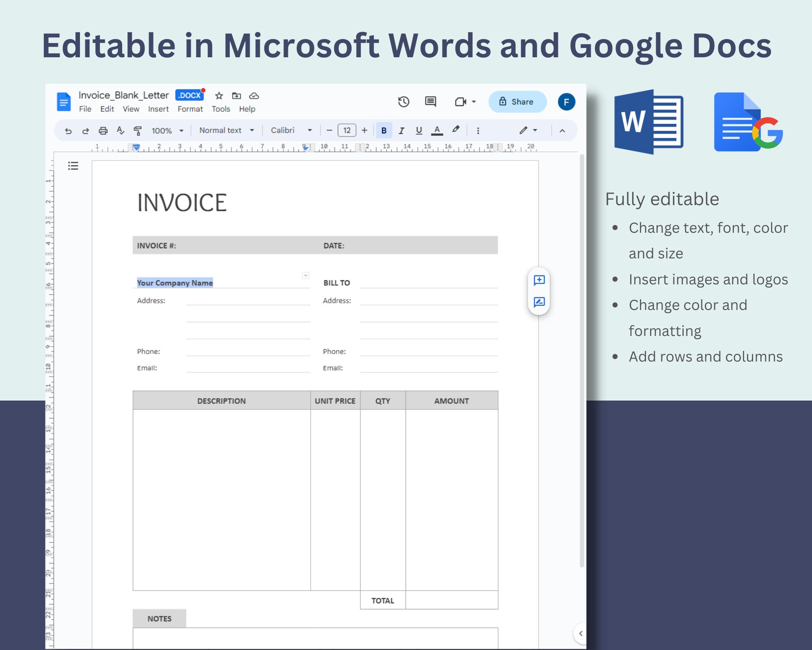812x650 pixels.
Task: Print the document with printer icon
Action: (103, 131)
